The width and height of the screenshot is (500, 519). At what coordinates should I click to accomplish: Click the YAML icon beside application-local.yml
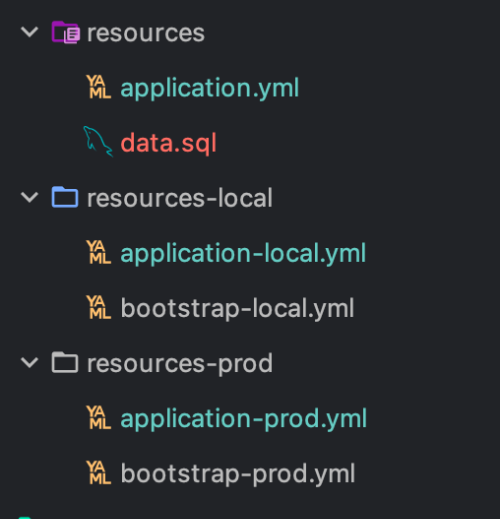tap(98, 252)
